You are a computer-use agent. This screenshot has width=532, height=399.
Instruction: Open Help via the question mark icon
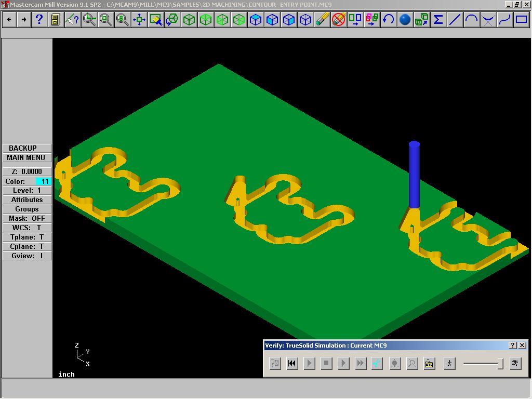(39, 20)
